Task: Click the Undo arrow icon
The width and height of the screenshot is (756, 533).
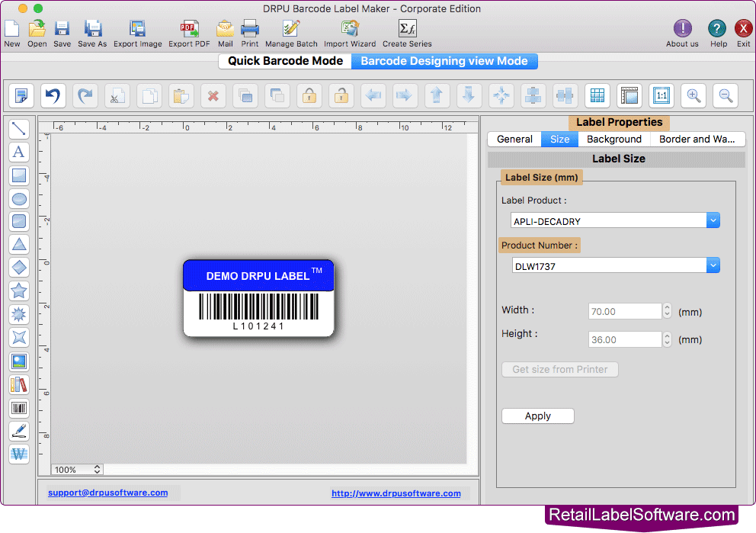Action: (x=53, y=95)
